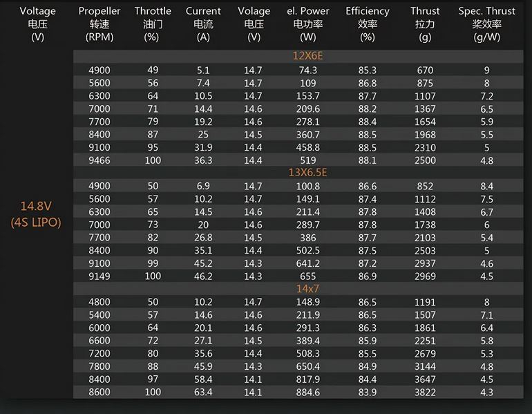Click the Propeller RPM column header

point(99,23)
